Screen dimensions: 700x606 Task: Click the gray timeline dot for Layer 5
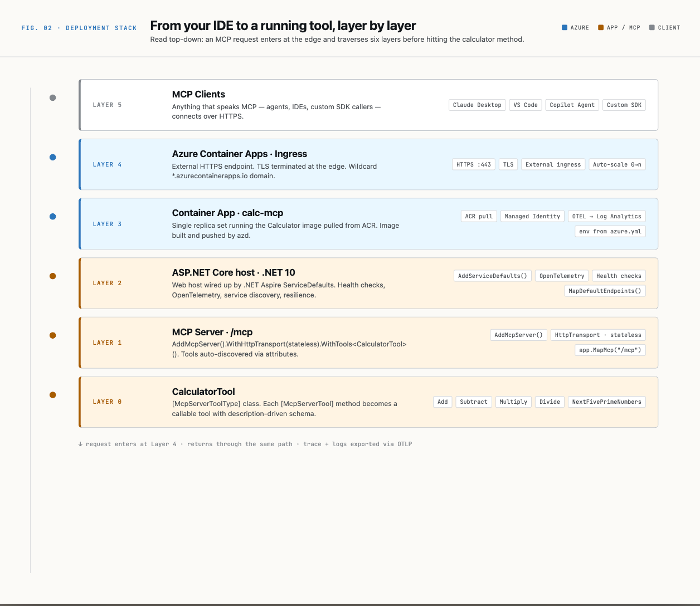[x=53, y=97]
